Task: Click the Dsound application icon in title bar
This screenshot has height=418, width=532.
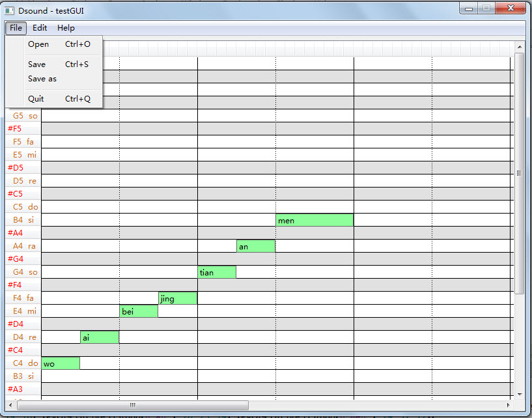Action: coord(10,11)
